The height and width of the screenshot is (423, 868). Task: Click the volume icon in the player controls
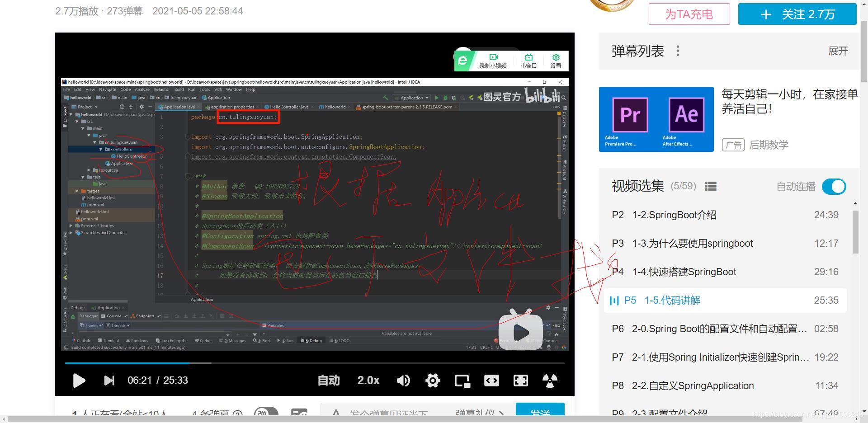(x=404, y=381)
